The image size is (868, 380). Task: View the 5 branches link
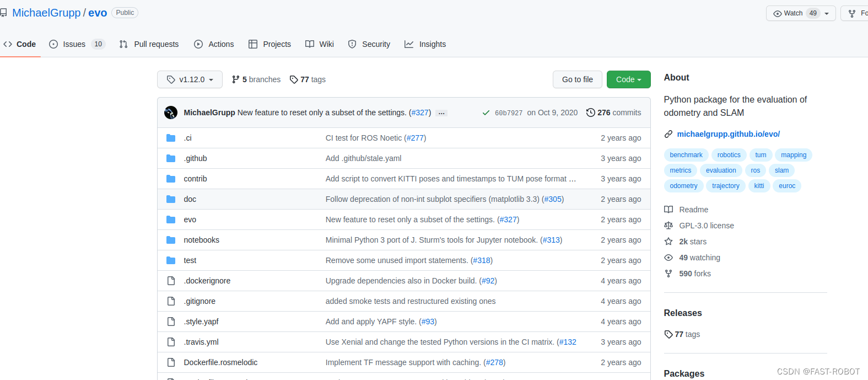click(x=256, y=79)
